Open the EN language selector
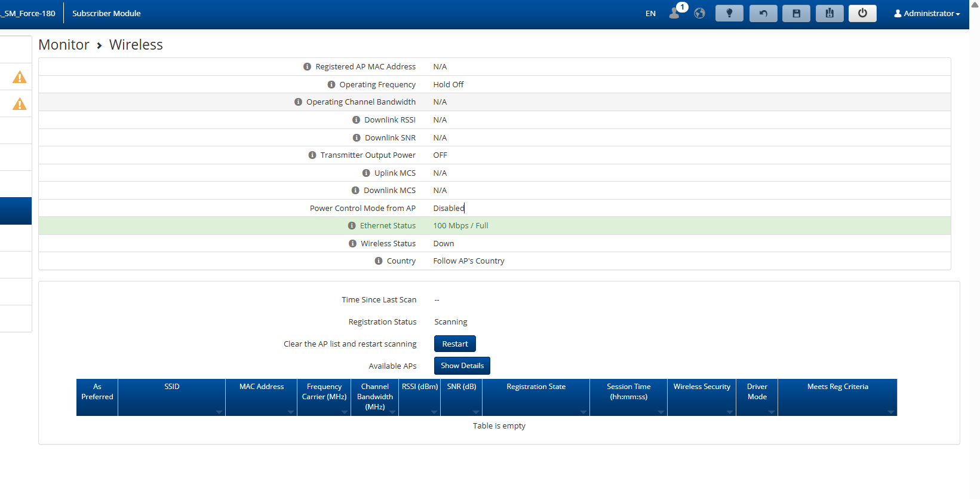The width and height of the screenshot is (980, 499). pyautogui.click(x=650, y=13)
